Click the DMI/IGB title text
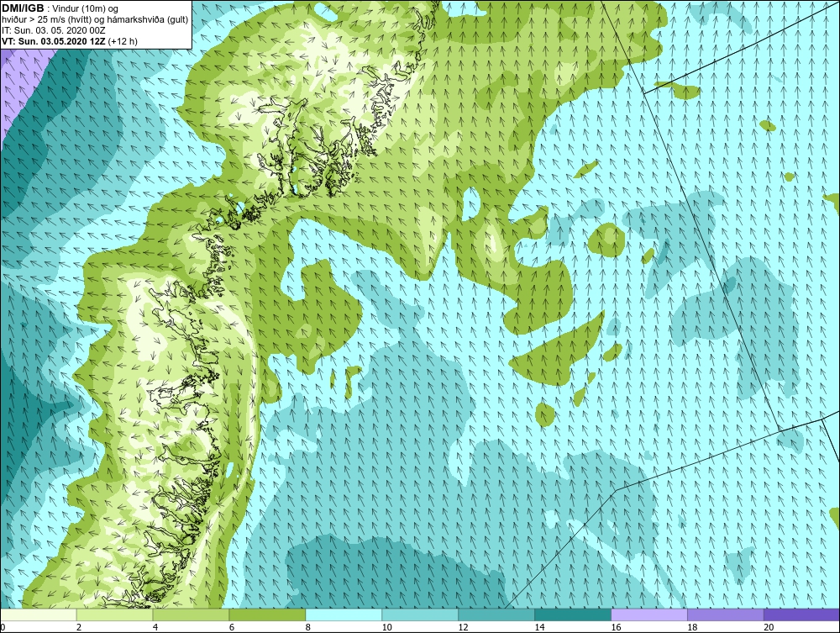 tap(23, 8)
